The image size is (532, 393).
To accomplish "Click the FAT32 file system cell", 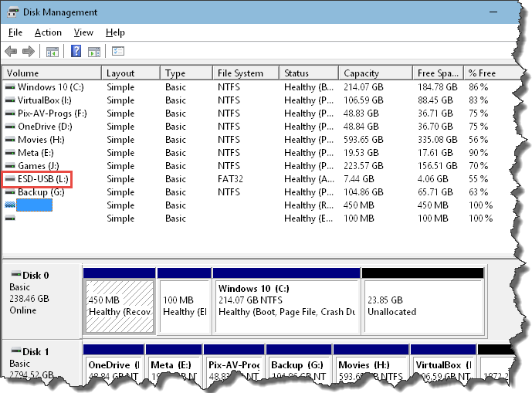I will [x=230, y=179].
